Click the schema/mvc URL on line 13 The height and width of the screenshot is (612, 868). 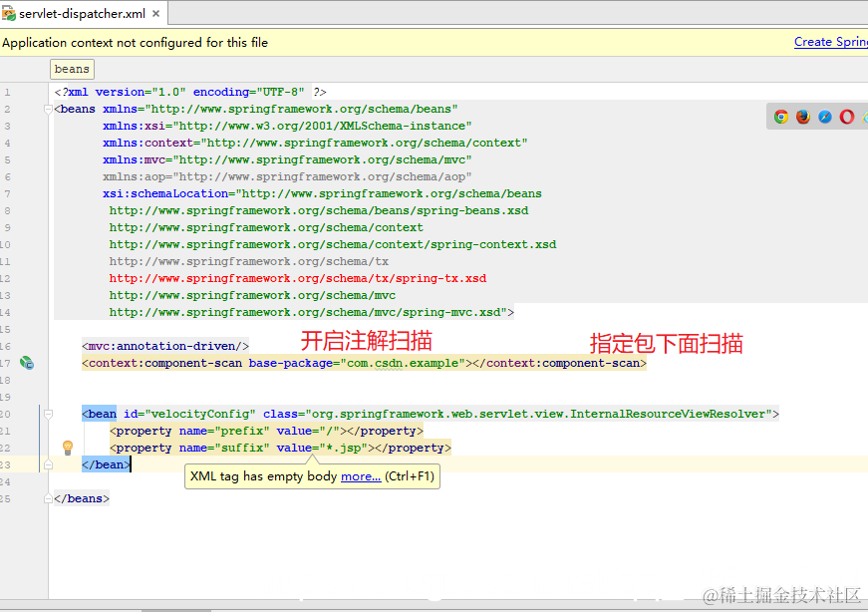point(252,295)
